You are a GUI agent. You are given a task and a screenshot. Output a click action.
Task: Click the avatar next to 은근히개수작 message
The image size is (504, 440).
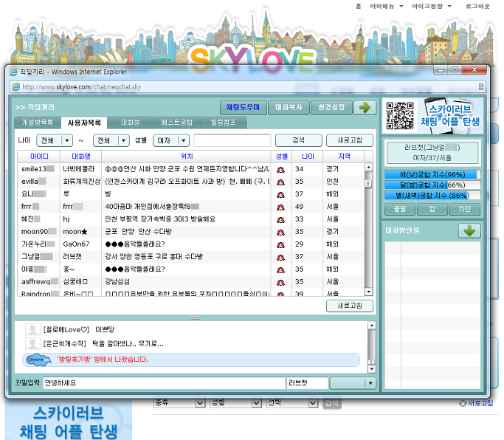click(x=32, y=343)
